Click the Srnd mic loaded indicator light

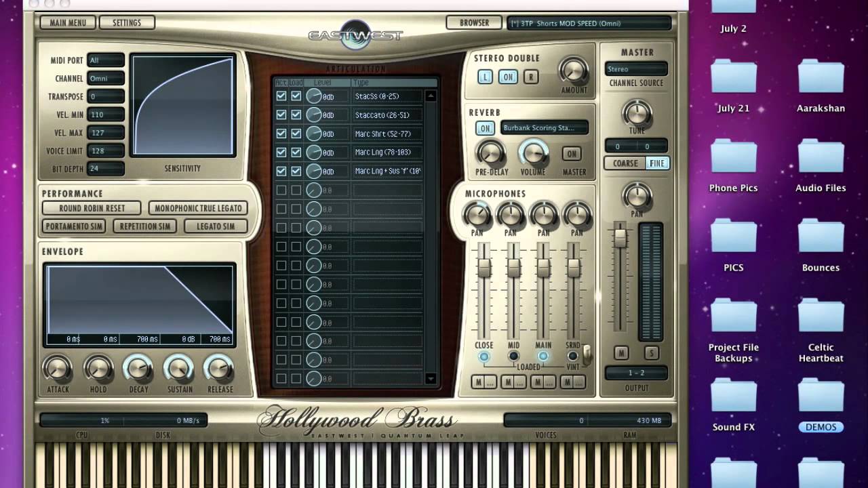pos(573,357)
